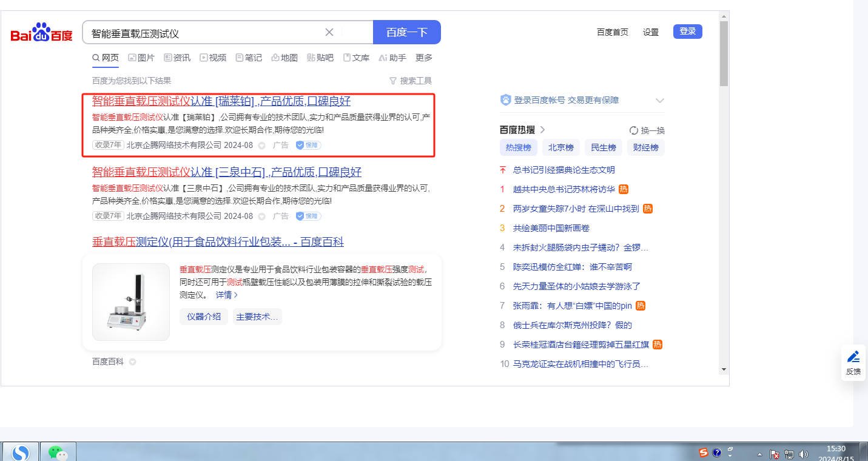Open the 更多 search categories menu

(424, 58)
